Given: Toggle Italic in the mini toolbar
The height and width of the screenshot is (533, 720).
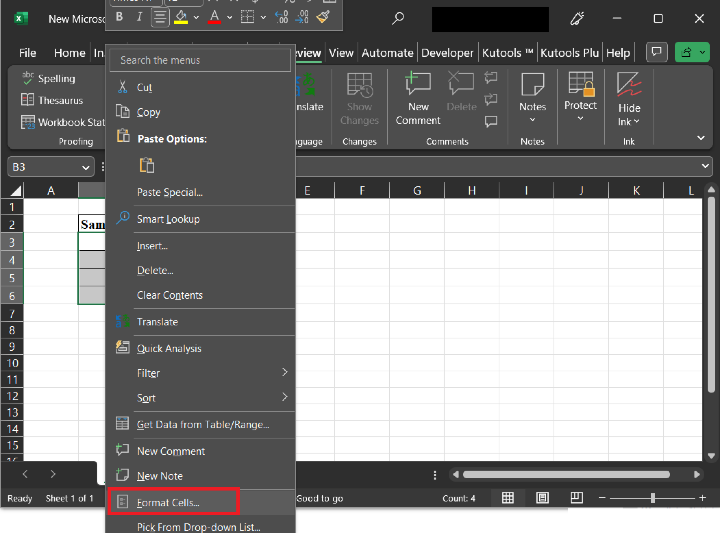Looking at the screenshot, I should (139, 17).
